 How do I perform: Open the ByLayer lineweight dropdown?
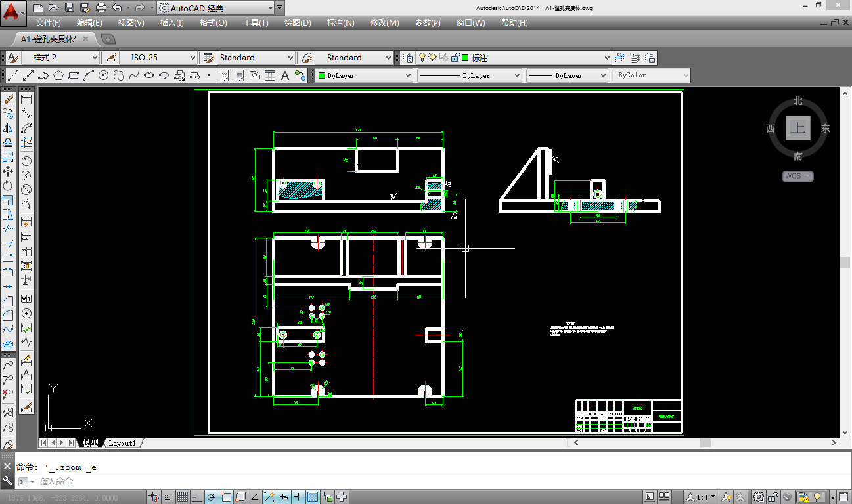pos(568,75)
